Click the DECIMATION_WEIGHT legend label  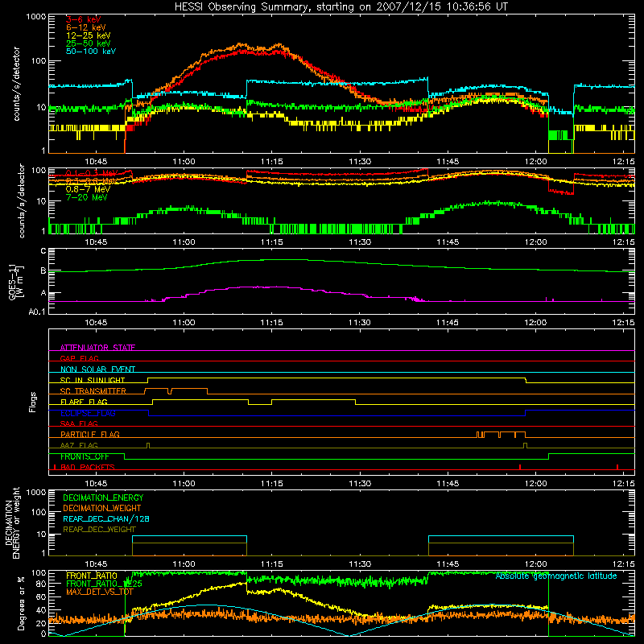pyautogui.click(x=102, y=508)
